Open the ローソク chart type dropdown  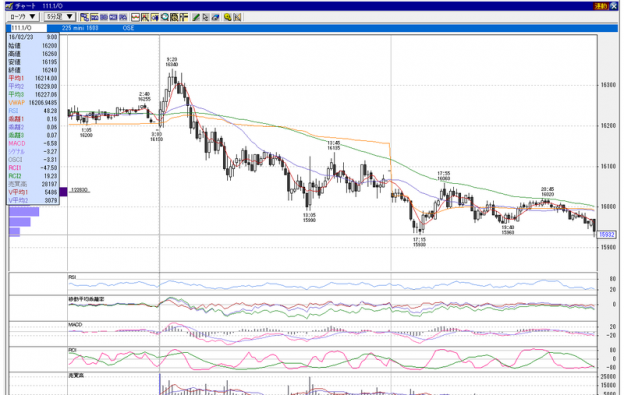coord(22,17)
